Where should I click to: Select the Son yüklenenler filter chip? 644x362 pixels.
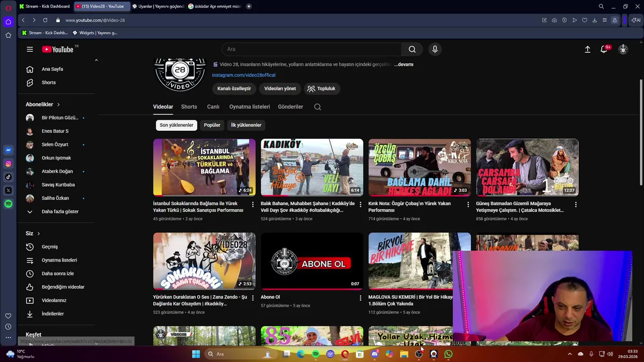(x=176, y=125)
